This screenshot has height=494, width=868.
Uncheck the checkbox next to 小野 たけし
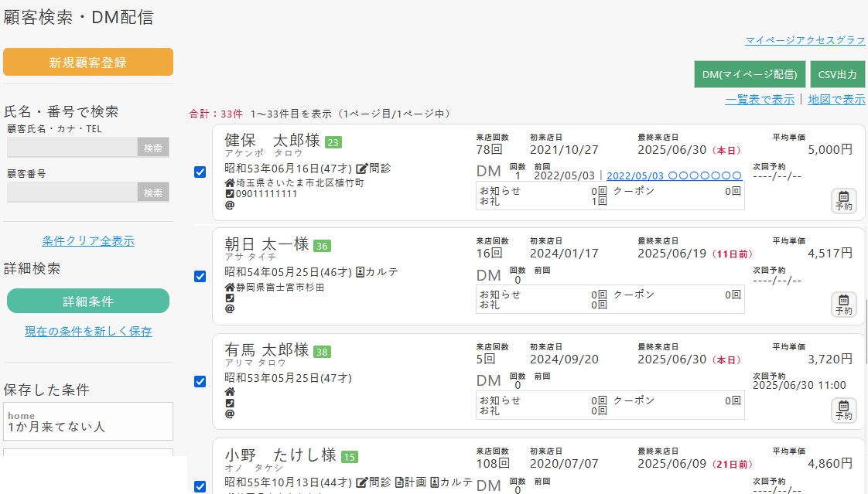[200, 486]
